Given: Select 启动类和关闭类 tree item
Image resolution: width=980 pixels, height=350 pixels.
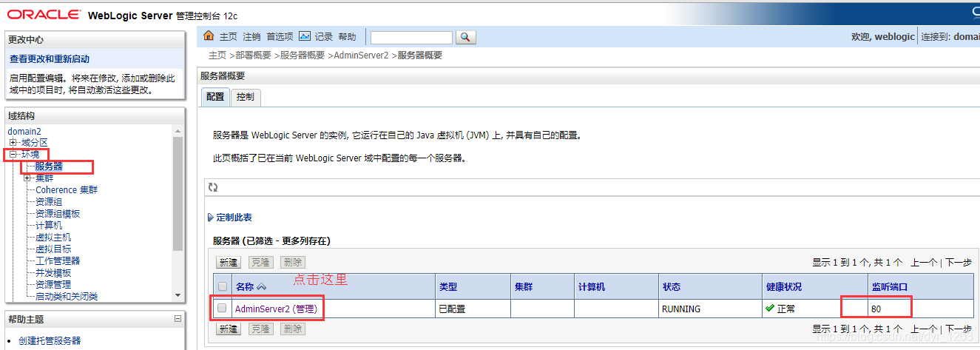Looking at the screenshot, I should (67, 297).
